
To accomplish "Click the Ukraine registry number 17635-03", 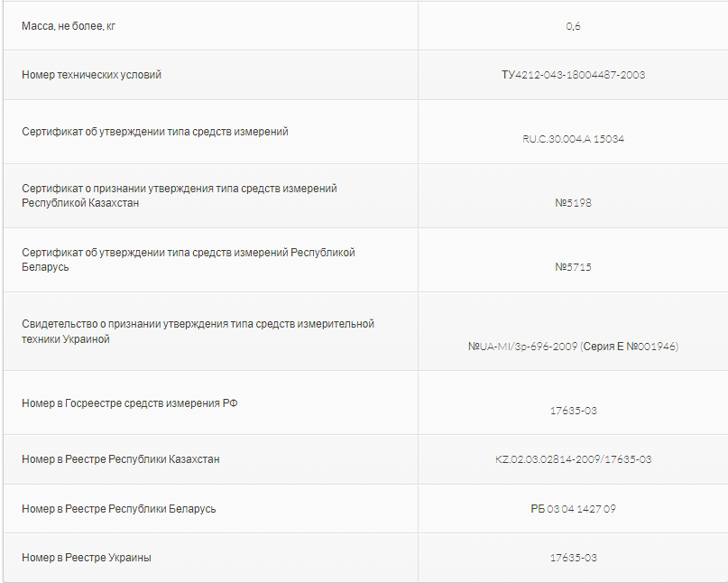I will coord(573,558).
